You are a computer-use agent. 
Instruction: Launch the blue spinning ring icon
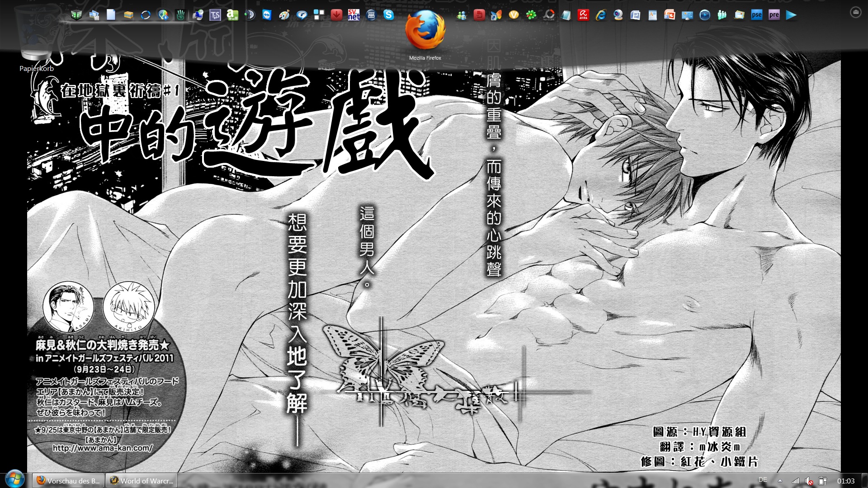pyautogui.click(x=146, y=15)
